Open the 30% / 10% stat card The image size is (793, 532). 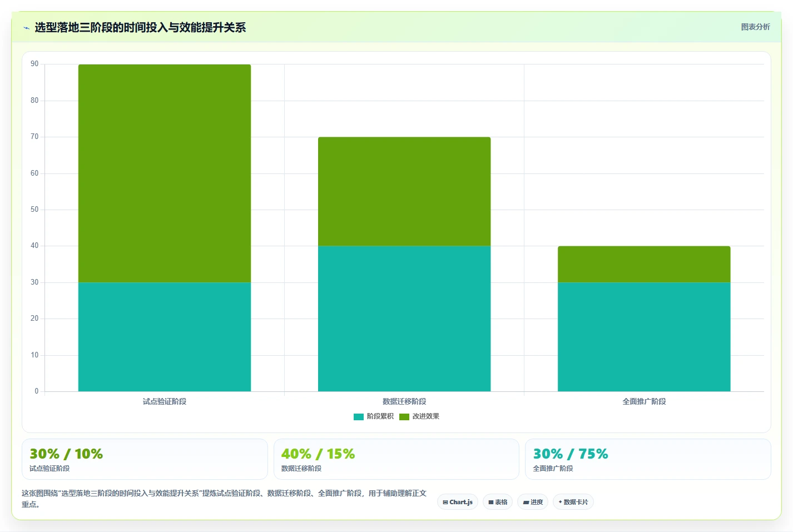(x=145, y=459)
